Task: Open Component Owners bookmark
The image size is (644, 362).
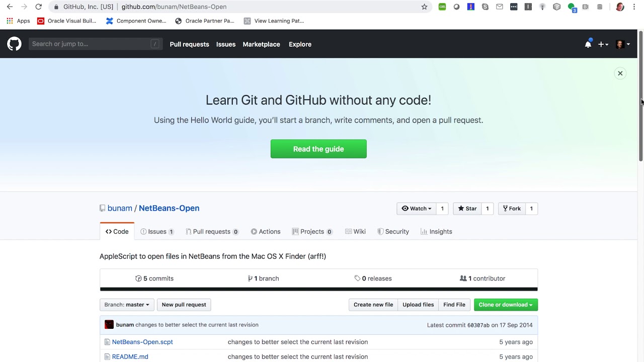Action: pos(136,21)
